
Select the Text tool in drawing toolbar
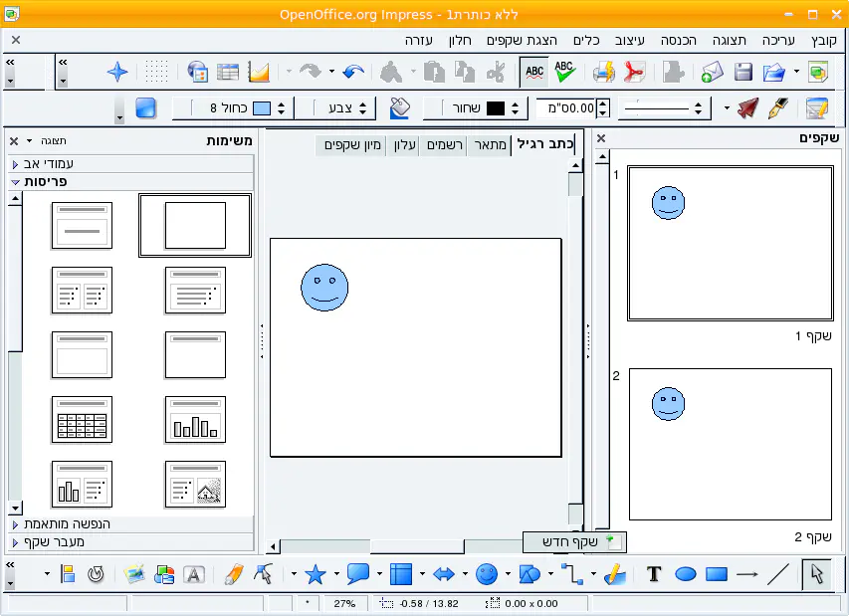pos(654,574)
